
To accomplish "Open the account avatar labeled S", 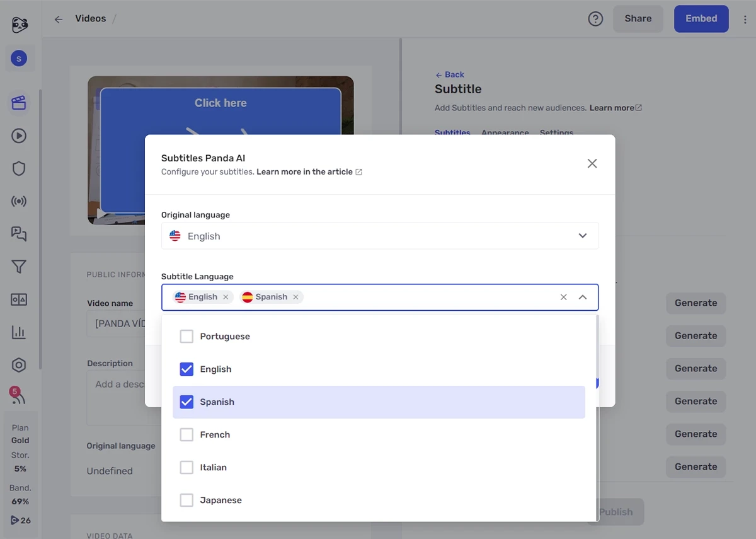I will point(19,59).
